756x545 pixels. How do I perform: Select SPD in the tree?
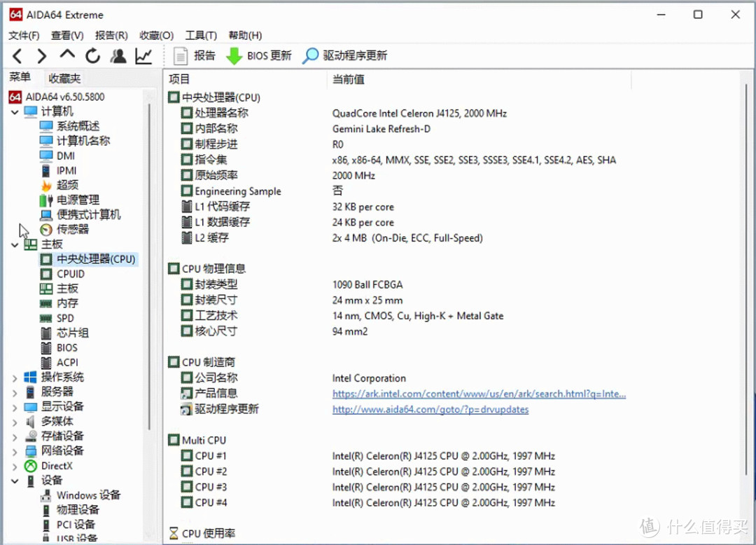click(57, 318)
